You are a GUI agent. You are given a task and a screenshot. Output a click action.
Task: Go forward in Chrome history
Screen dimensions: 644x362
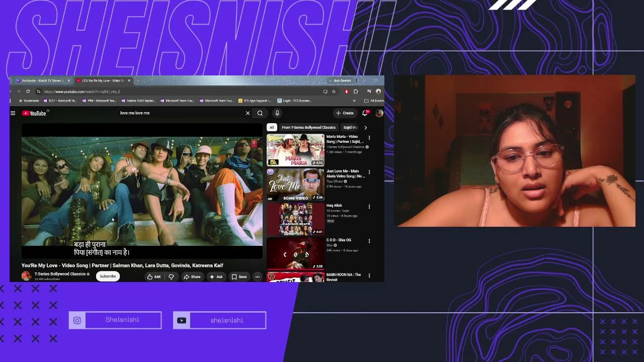click(19, 92)
